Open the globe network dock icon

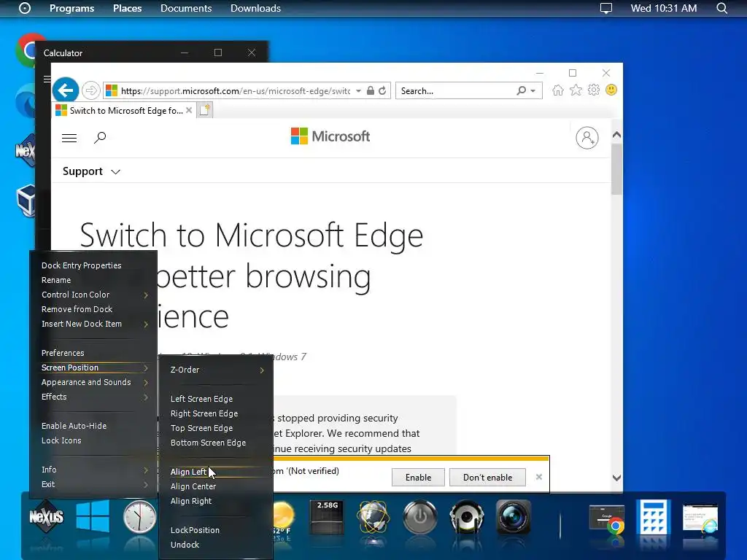click(373, 517)
